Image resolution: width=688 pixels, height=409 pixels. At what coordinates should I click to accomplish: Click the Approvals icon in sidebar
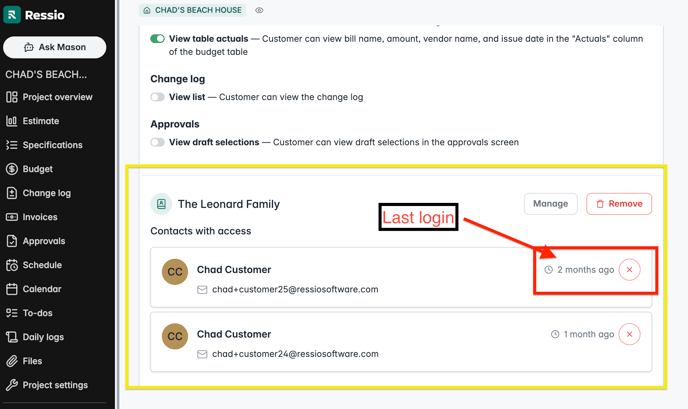click(x=12, y=241)
